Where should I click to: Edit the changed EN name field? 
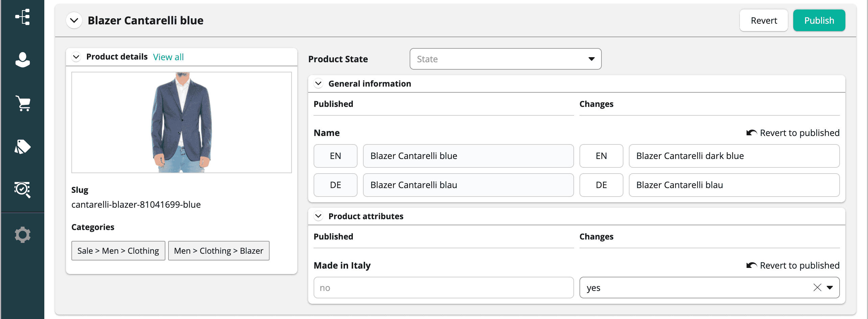(x=734, y=156)
